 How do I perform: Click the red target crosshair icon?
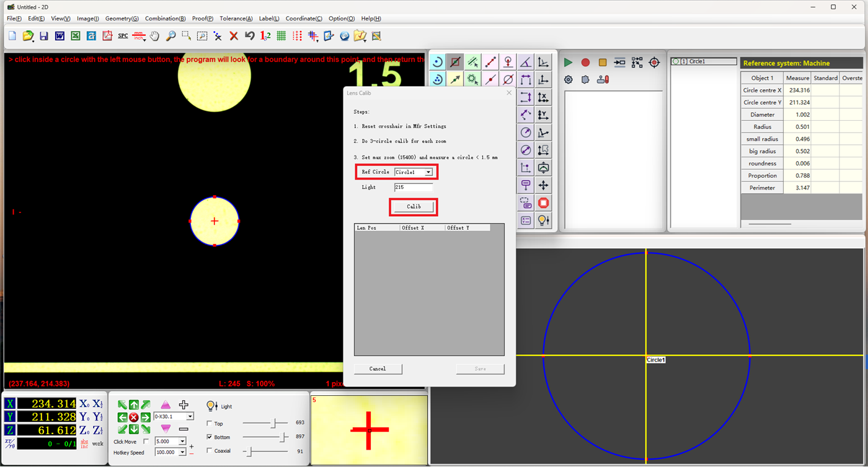(x=654, y=63)
